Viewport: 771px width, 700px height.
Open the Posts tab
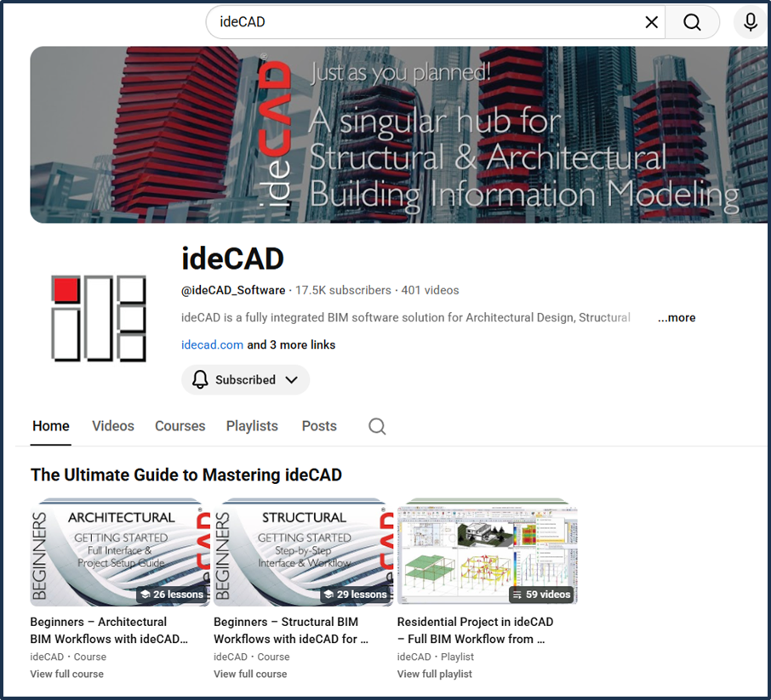319,426
